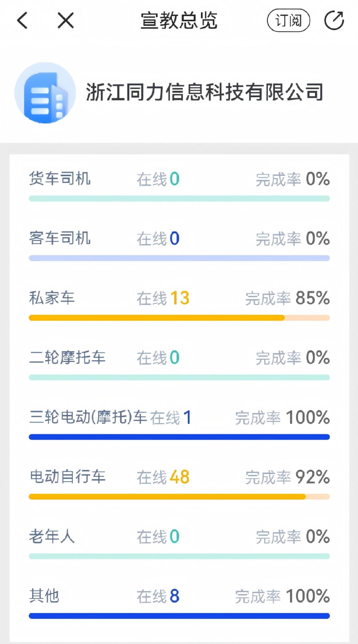Tap the share icon at top right
The height and width of the screenshot is (644, 358).
(x=334, y=20)
